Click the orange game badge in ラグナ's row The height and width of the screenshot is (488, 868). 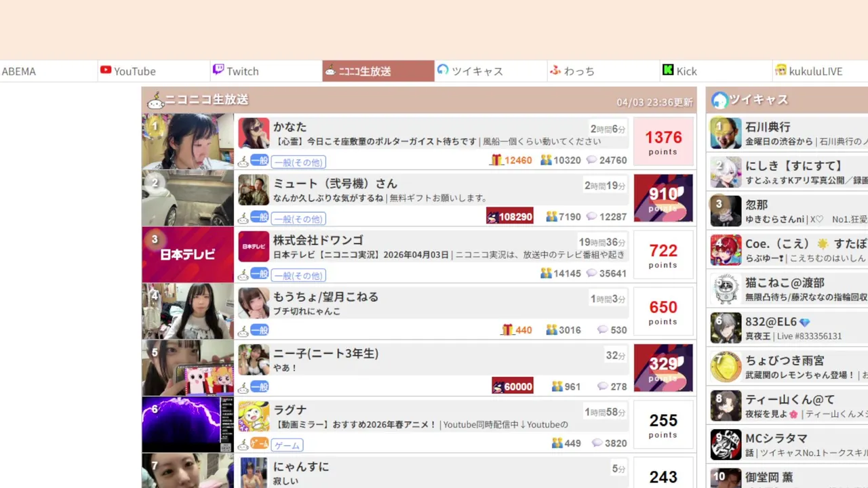tap(260, 443)
